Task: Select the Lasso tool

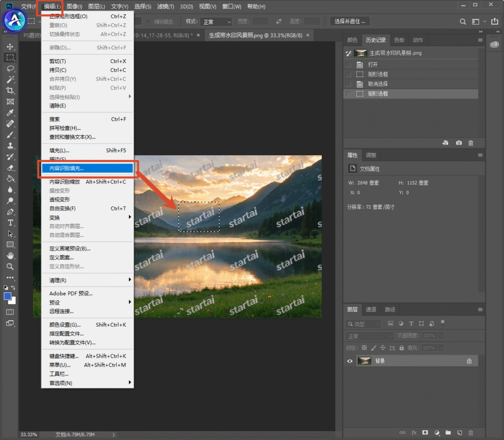Action: (x=10, y=68)
